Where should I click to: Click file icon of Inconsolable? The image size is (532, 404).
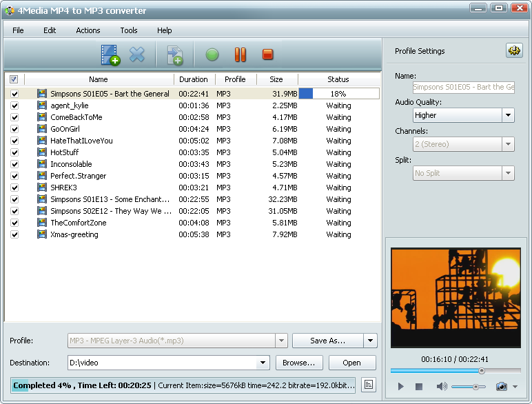point(42,164)
